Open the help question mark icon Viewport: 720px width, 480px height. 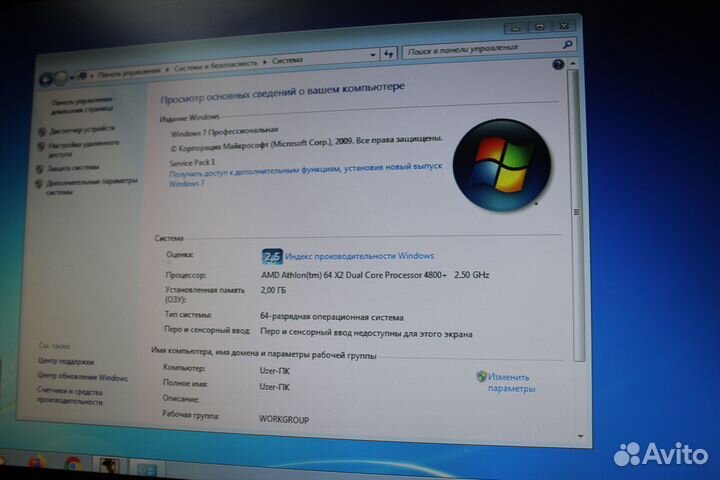coord(558,65)
